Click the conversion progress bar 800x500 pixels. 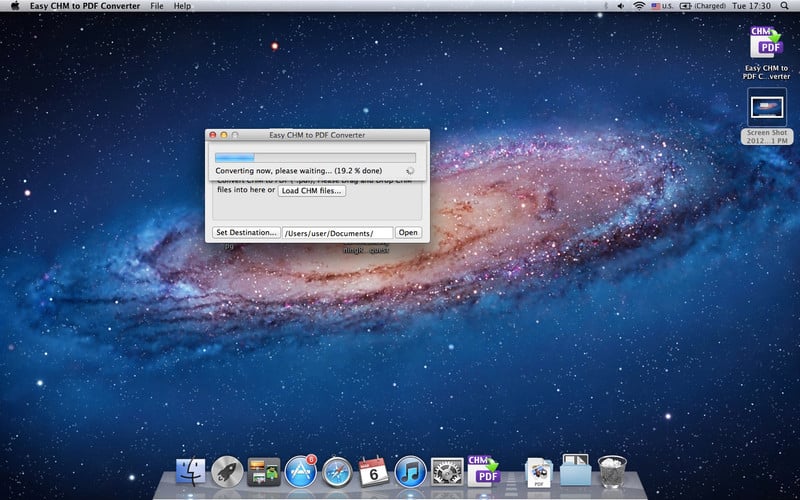tap(315, 158)
